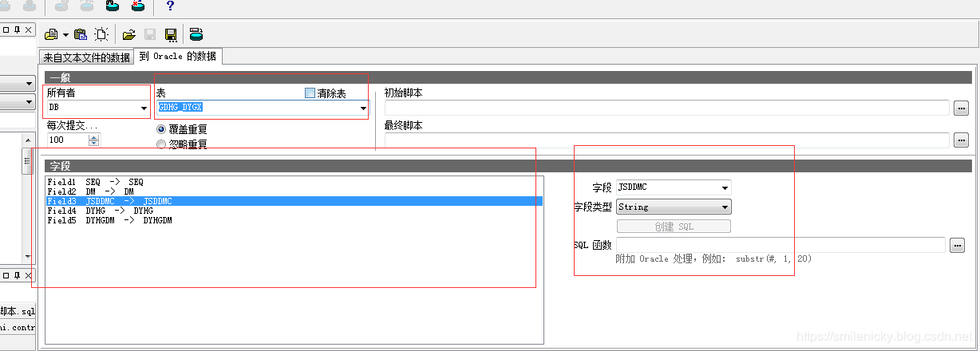Click the yellow open folder icon
Viewport: 980px width, 351px height.
(128, 34)
